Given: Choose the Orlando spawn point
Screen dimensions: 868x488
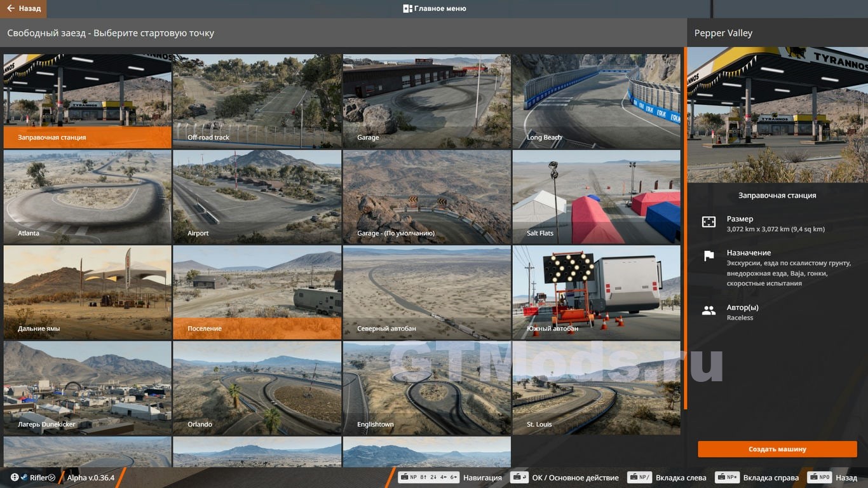Looking at the screenshot, I should point(257,388).
